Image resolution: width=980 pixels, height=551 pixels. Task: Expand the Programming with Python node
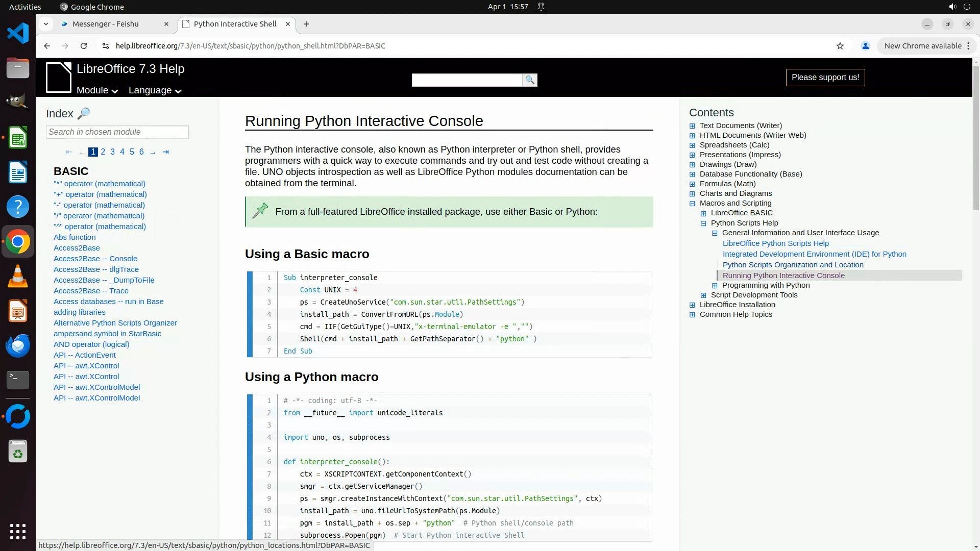pos(715,286)
